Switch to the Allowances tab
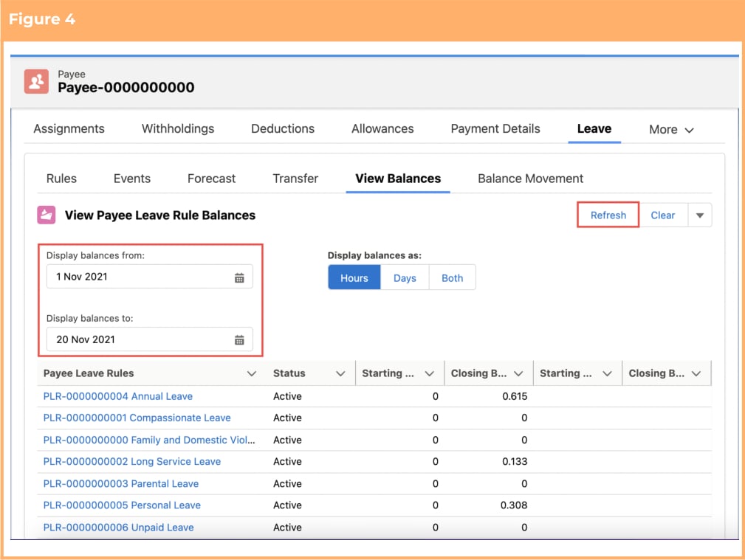This screenshot has height=560, width=745. (382, 128)
